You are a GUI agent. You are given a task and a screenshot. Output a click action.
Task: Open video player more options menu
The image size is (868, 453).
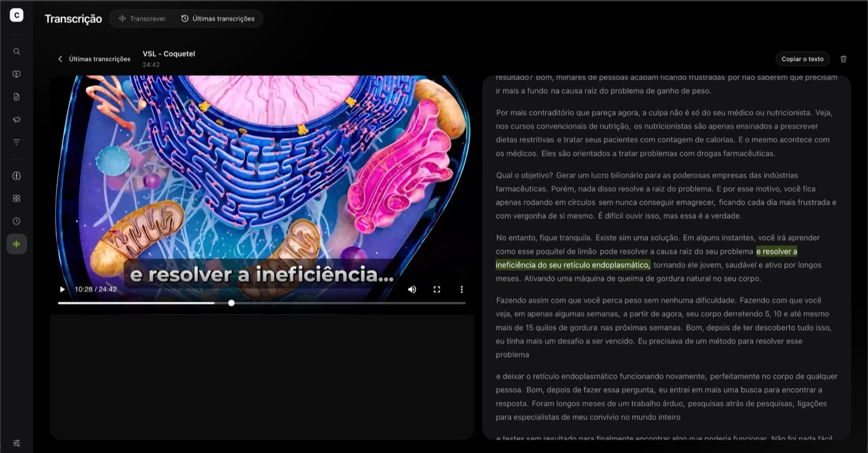[x=461, y=289]
